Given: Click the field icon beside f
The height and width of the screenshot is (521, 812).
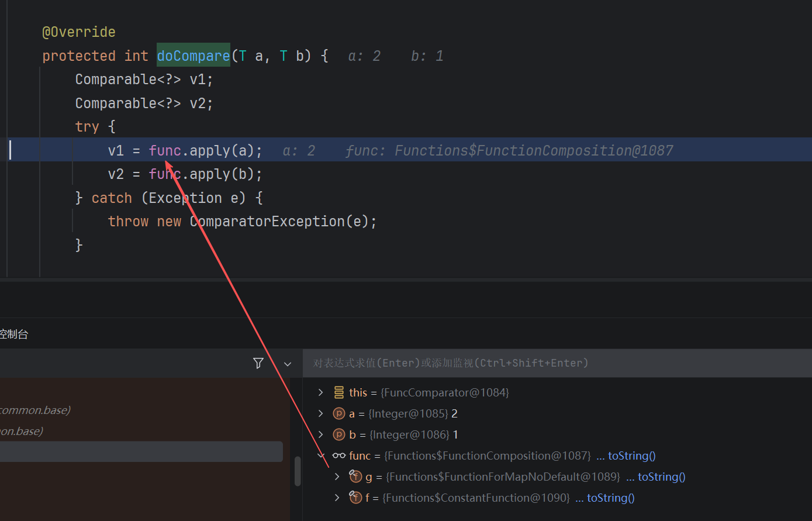Looking at the screenshot, I should 355,498.
